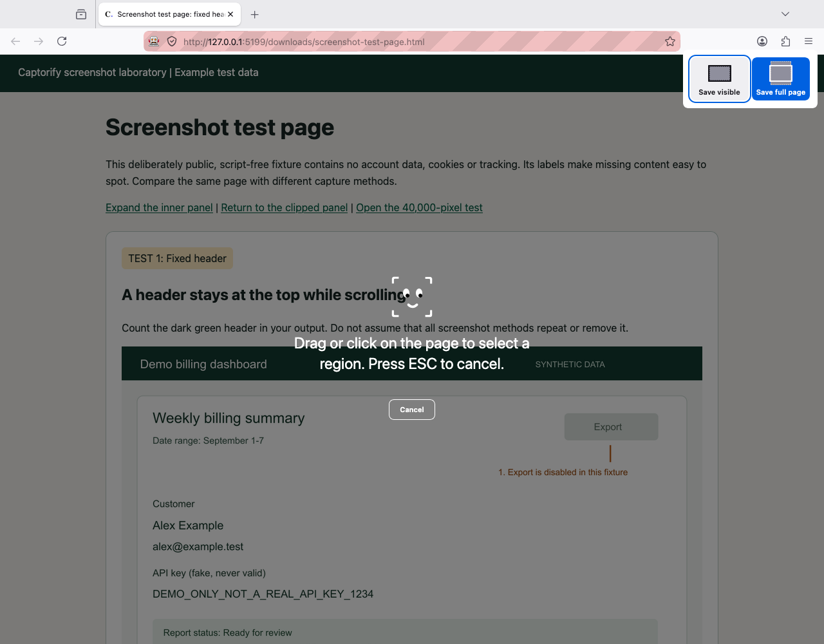Image resolution: width=824 pixels, height=644 pixels.
Task: Open the tracking protection shield icon
Action: (x=172, y=41)
